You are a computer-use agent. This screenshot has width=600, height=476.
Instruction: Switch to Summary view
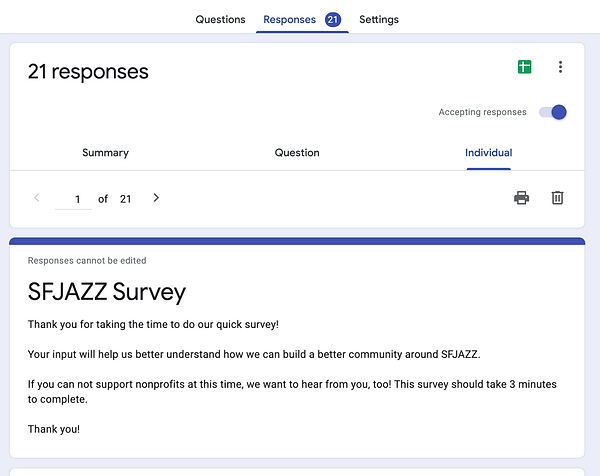[x=106, y=153]
